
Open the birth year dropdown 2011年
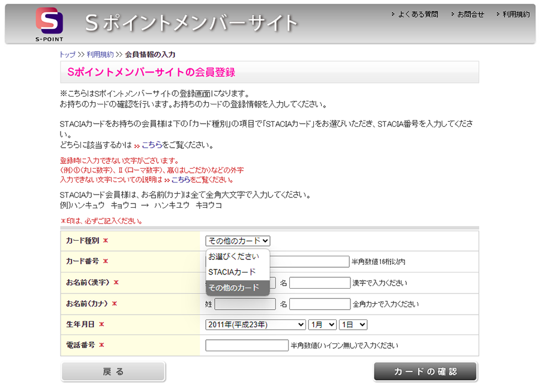256,325
